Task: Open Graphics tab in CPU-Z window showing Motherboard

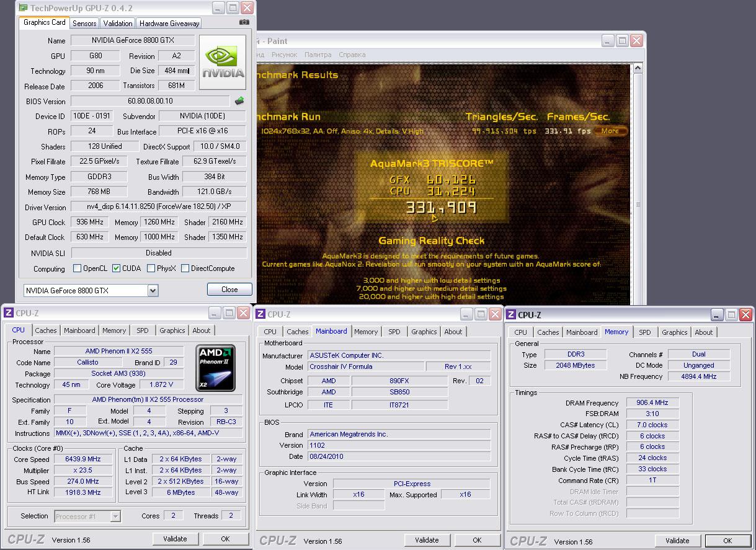Action: [x=424, y=332]
